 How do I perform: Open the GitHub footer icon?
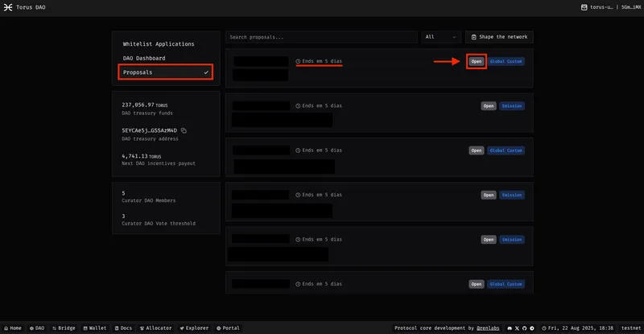click(525, 328)
